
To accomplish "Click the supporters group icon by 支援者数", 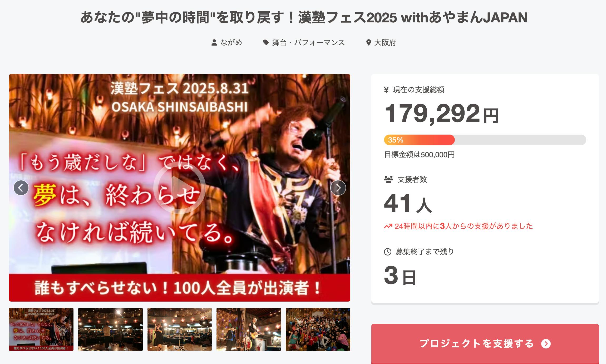I will [x=388, y=179].
